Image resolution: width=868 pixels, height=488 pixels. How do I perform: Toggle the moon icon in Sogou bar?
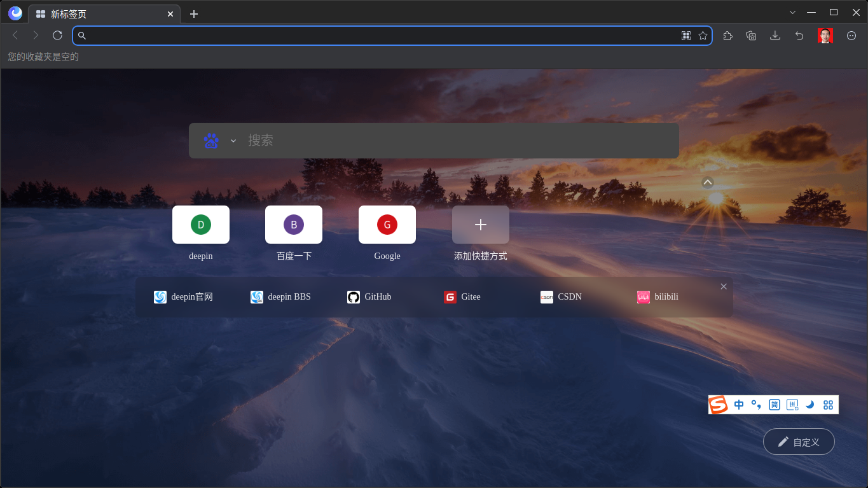(x=810, y=405)
